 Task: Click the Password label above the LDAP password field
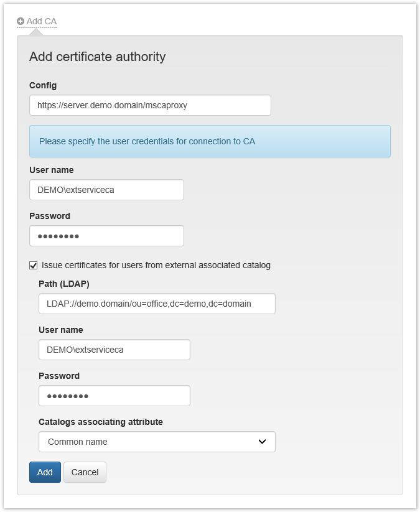click(x=59, y=376)
